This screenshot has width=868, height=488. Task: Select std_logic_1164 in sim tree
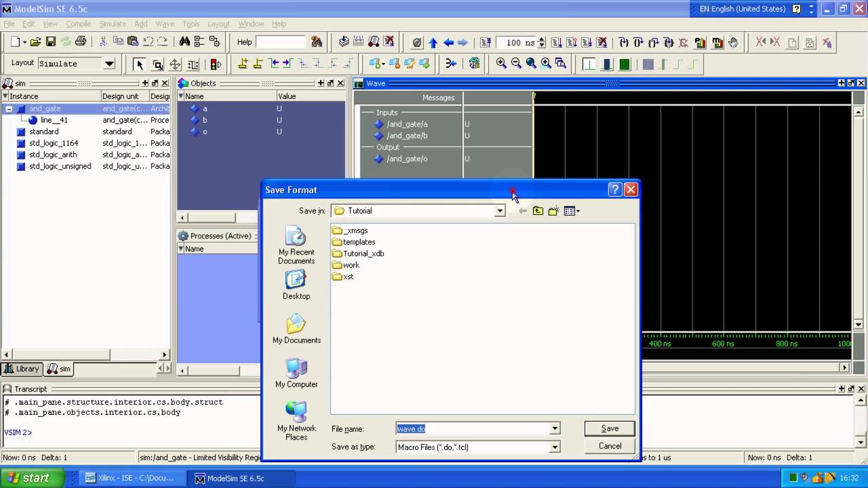pyautogui.click(x=54, y=143)
